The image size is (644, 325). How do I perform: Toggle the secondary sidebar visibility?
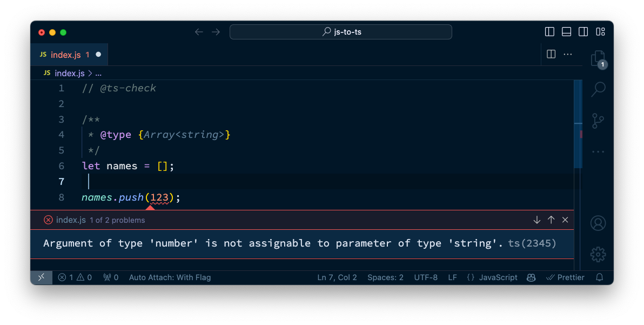pyautogui.click(x=583, y=32)
